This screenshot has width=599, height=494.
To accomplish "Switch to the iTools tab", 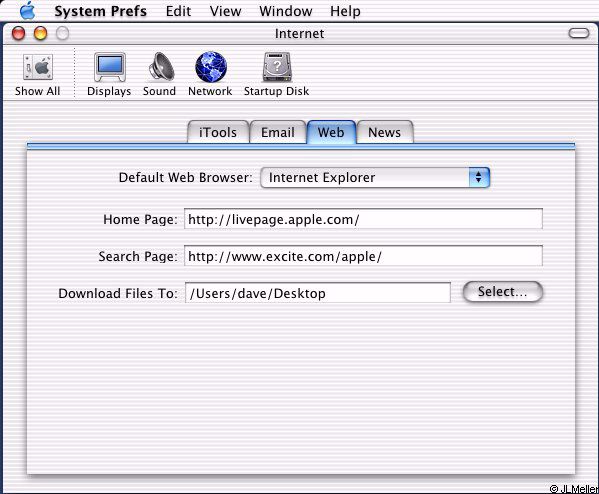I will tap(218, 132).
